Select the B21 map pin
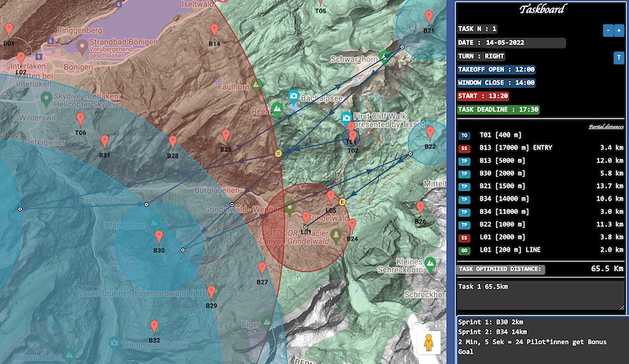The image size is (629, 364). coord(429,18)
